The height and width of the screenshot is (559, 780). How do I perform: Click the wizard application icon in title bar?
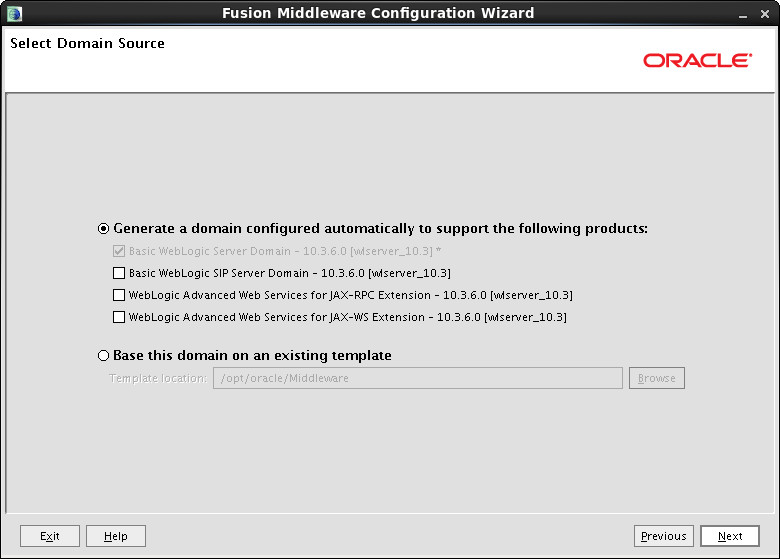coord(14,13)
